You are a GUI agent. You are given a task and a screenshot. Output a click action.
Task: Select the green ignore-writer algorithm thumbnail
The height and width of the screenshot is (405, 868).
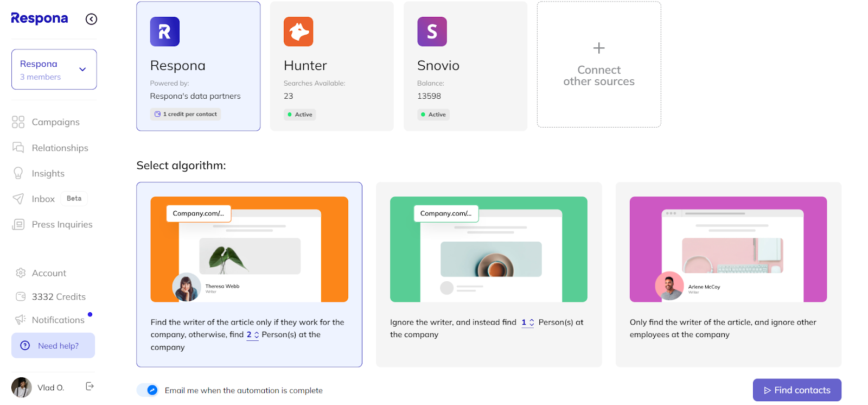point(489,249)
